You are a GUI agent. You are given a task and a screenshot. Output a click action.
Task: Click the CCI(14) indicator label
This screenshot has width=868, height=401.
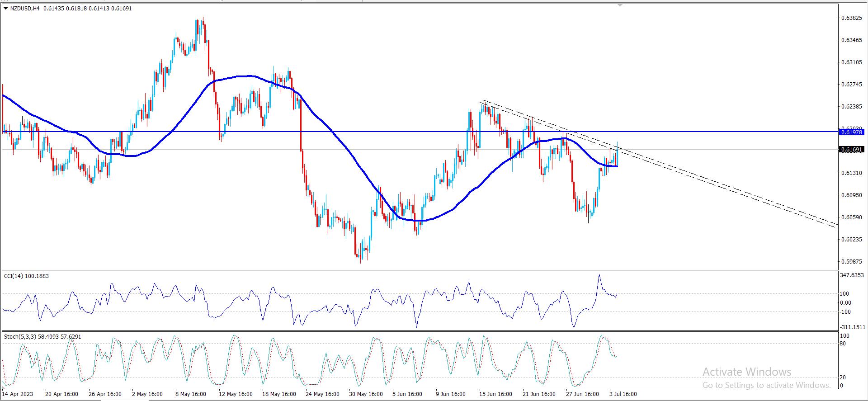pos(26,276)
